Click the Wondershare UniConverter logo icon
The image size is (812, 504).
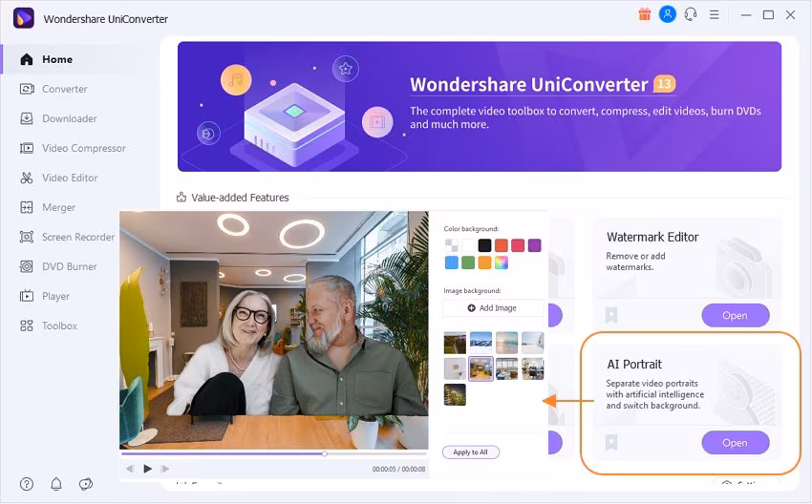click(23, 18)
